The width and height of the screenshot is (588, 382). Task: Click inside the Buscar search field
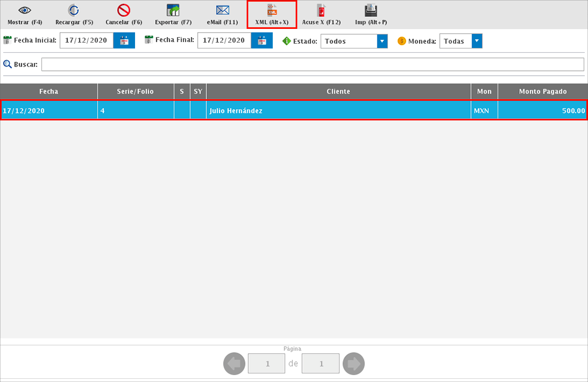pyautogui.click(x=313, y=64)
